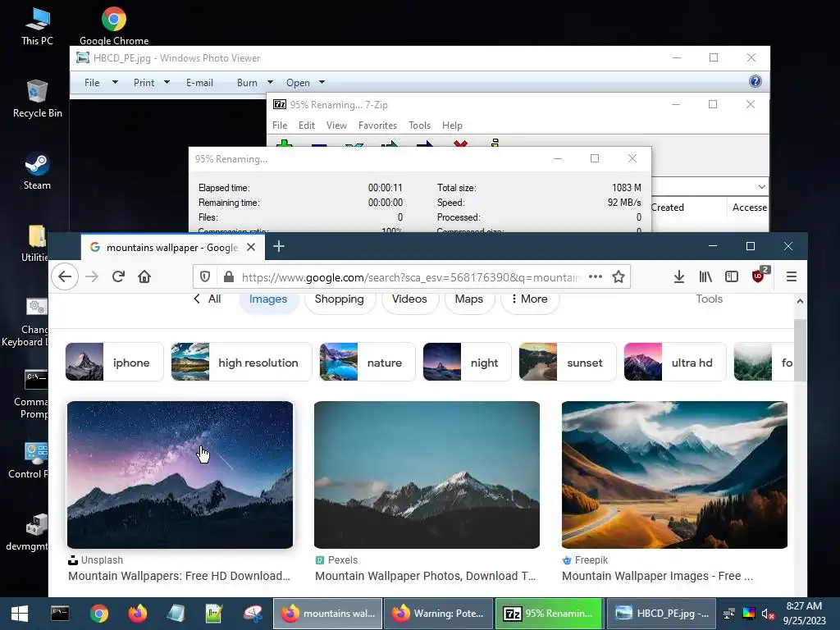Image resolution: width=840 pixels, height=630 pixels.
Task: Click 7-Zip Delete red X icon
Action: point(460,144)
